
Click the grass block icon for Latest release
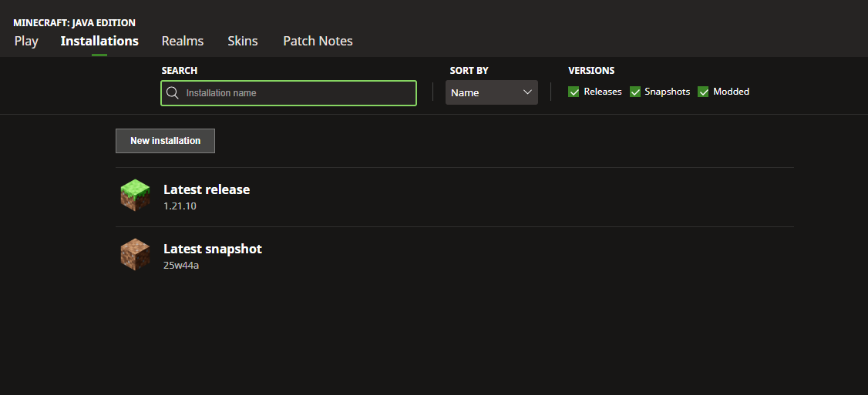pyautogui.click(x=135, y=196)
